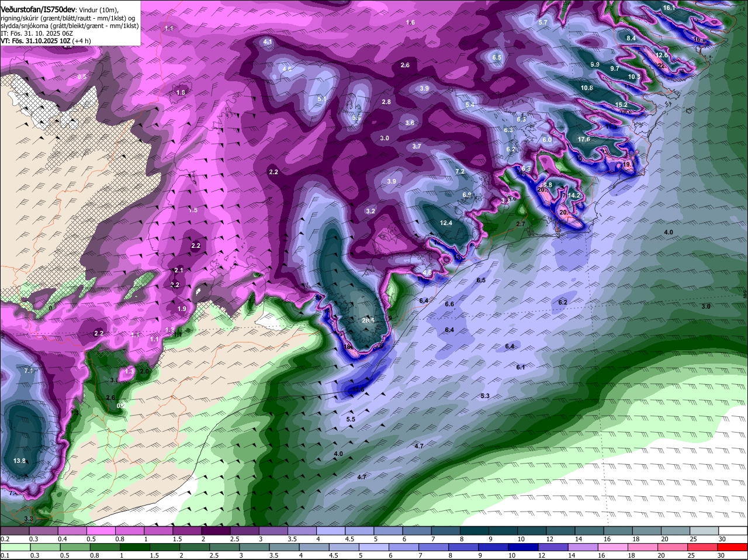Click the 6.0 wind value on the map
748x560 pixels.
pyautogui.click(x=547, y=140)
